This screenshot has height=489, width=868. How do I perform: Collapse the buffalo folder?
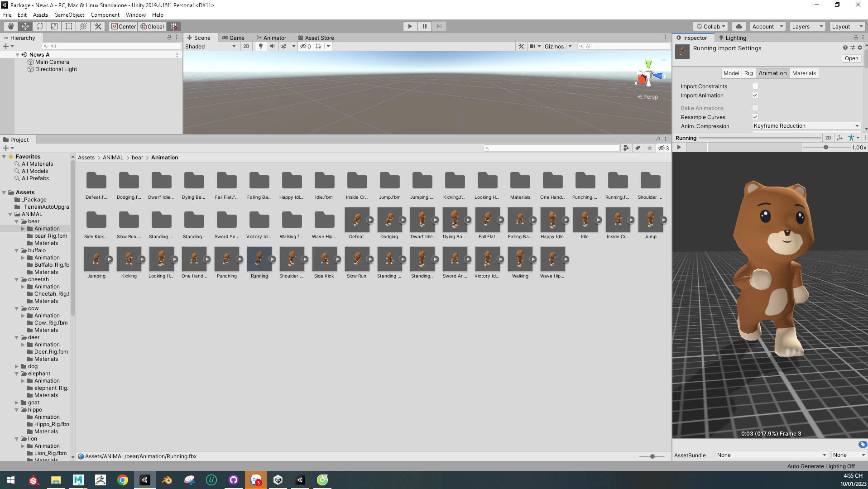[17, 250]
